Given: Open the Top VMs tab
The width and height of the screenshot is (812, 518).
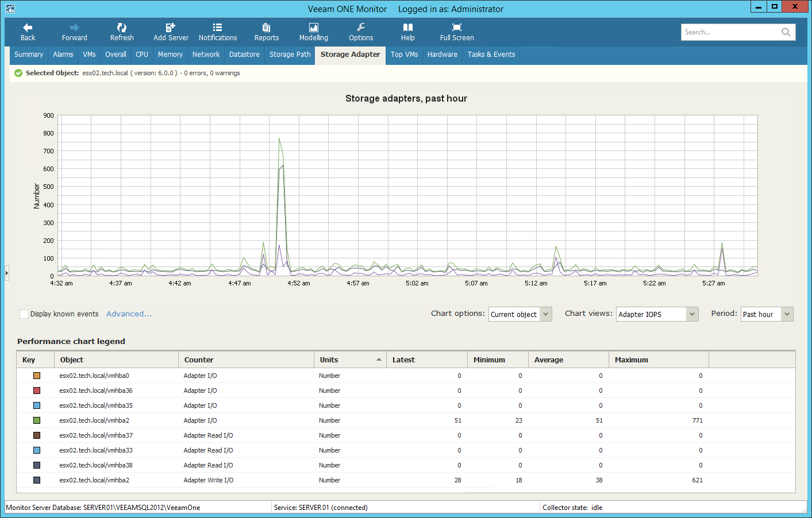Looking at the screenshot, I should click(x=405, y=55).
